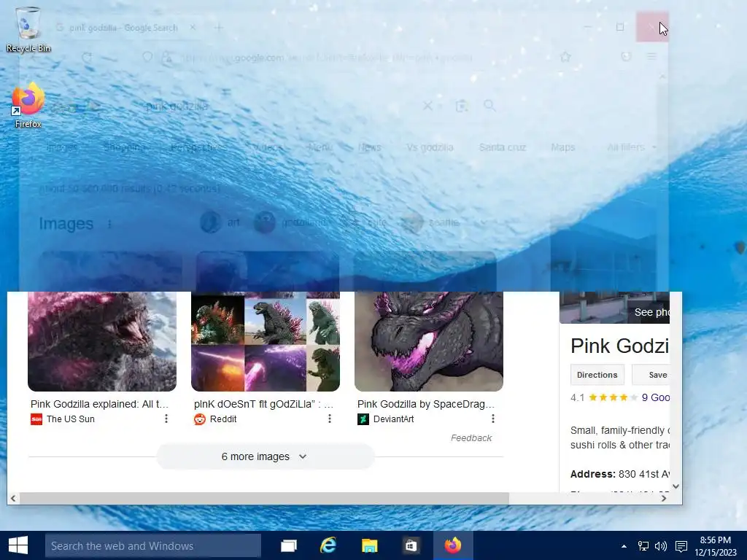Click the horizontal scrollbar left arrow

(13, 498)
